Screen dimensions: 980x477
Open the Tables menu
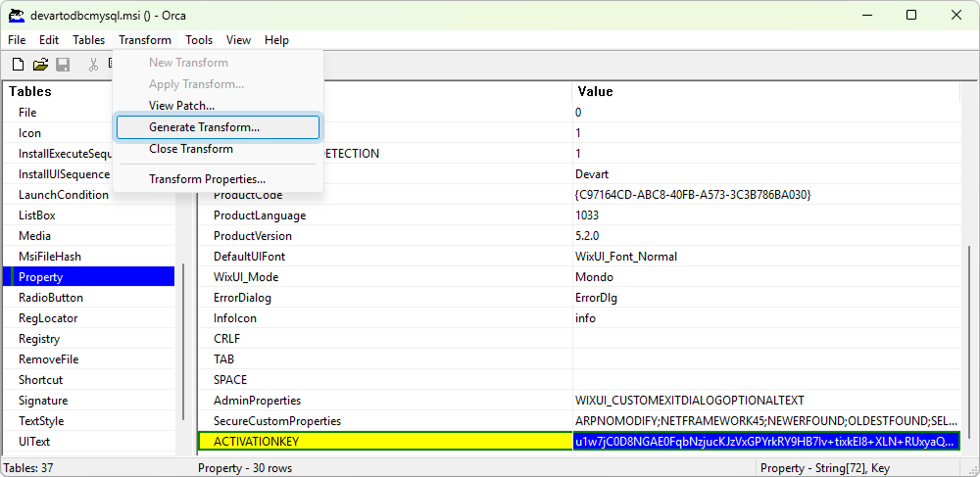89,40
